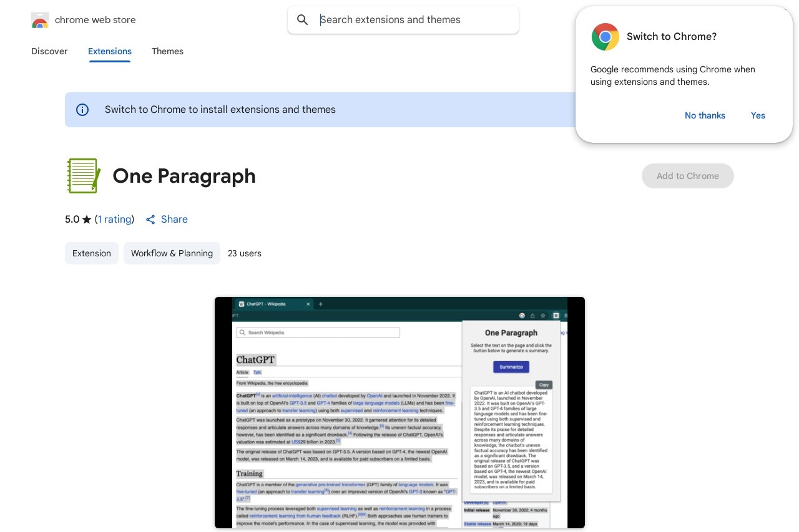Open the Workflow & Planning category chip
799x532 pixels.
pyautogui.click(x=172, y=253)
